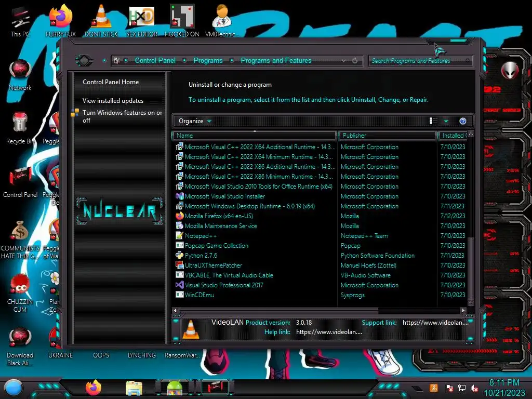Click the Visual Studio Professional 2017 icon

179,285
